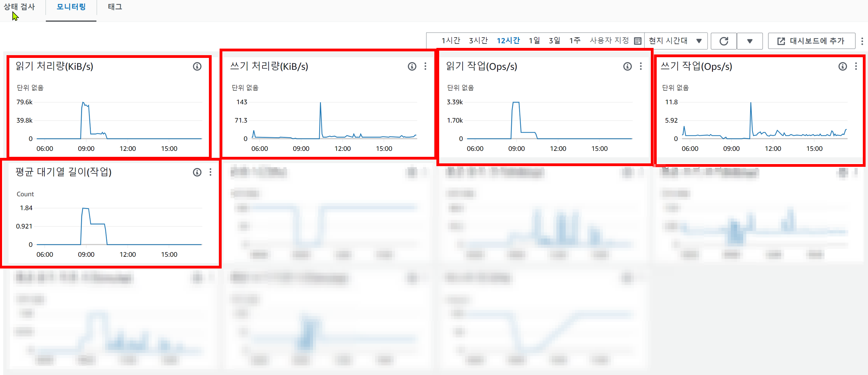868x375 pixels.
Task: Click info icon on 읽기 작업 chart
Action: tap(627, 67)
